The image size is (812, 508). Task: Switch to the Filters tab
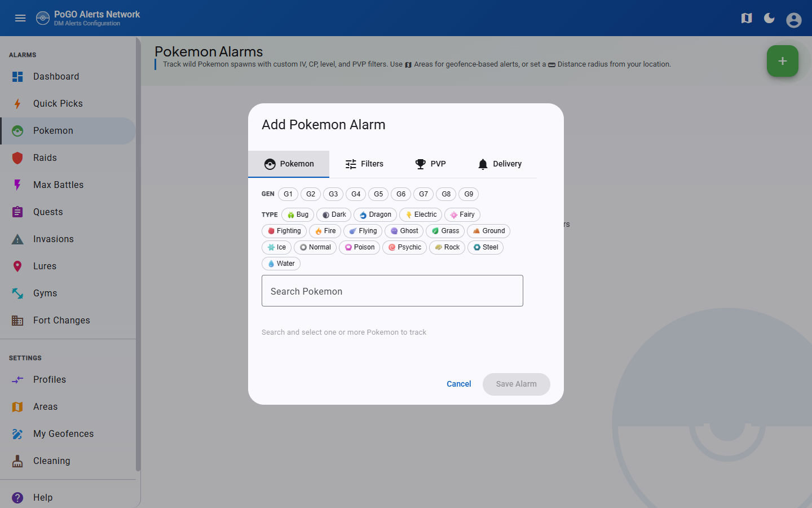coord(364,164)
